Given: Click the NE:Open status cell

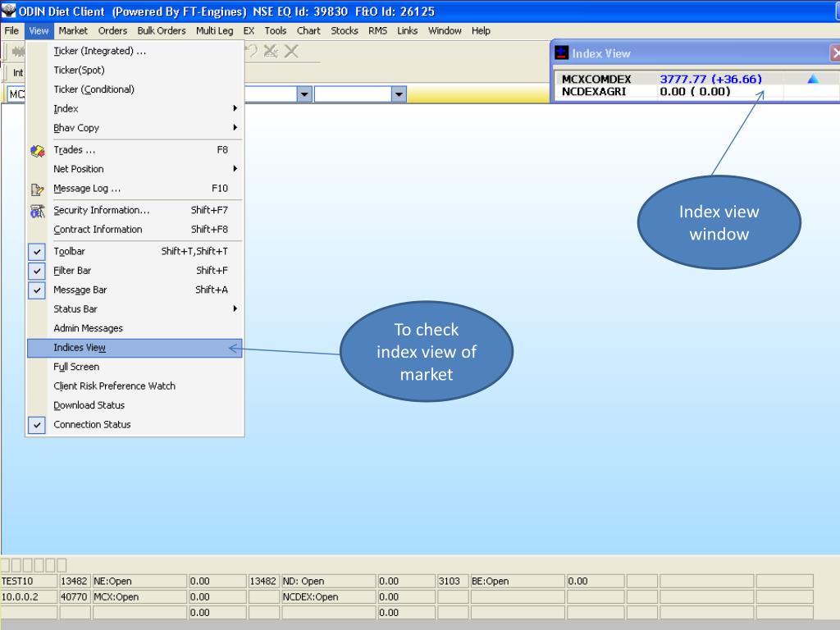Looking at the screenshot, I should point(139,582).
